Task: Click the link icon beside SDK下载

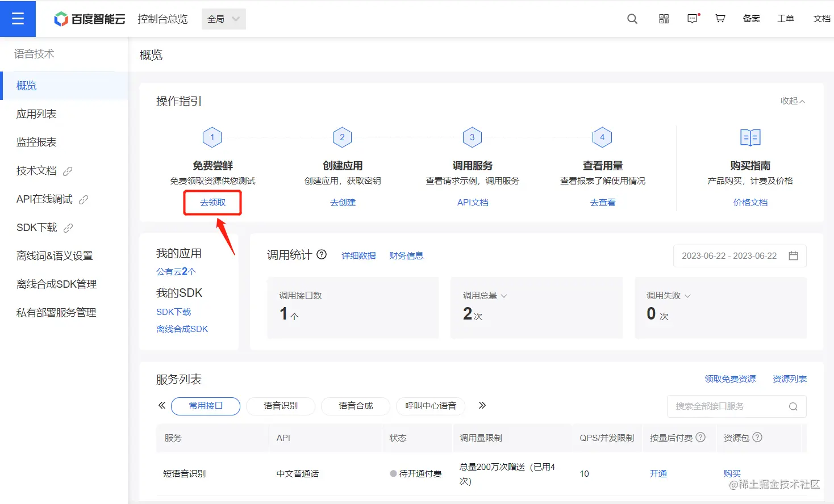Action: coord(68,228)
